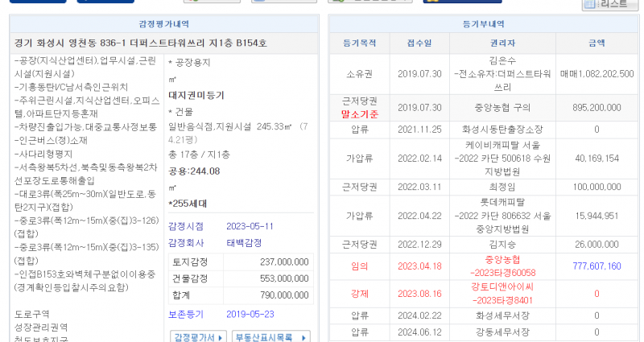Select the 케이비캐피탈 provisional seizure holder cell
This screenshot has width=644, height=342.
pyautogui.click(x=501, y=159)
